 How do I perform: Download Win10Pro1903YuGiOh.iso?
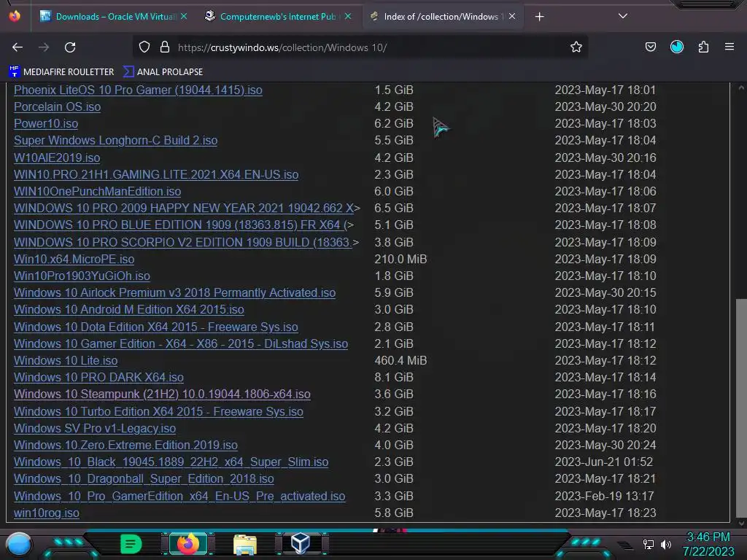[82, 276]
